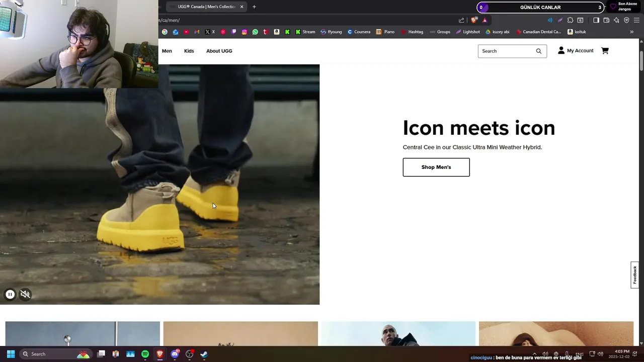Open the YouTube bookmark
The height and width of the screenshot is (362, 644).
186,32
